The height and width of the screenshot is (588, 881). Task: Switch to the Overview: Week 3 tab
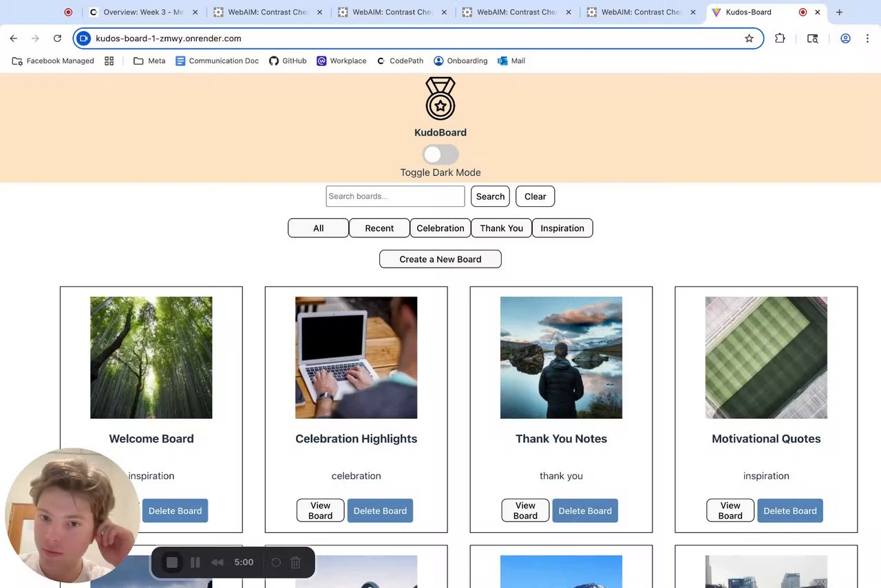click(x=143, y=12)
